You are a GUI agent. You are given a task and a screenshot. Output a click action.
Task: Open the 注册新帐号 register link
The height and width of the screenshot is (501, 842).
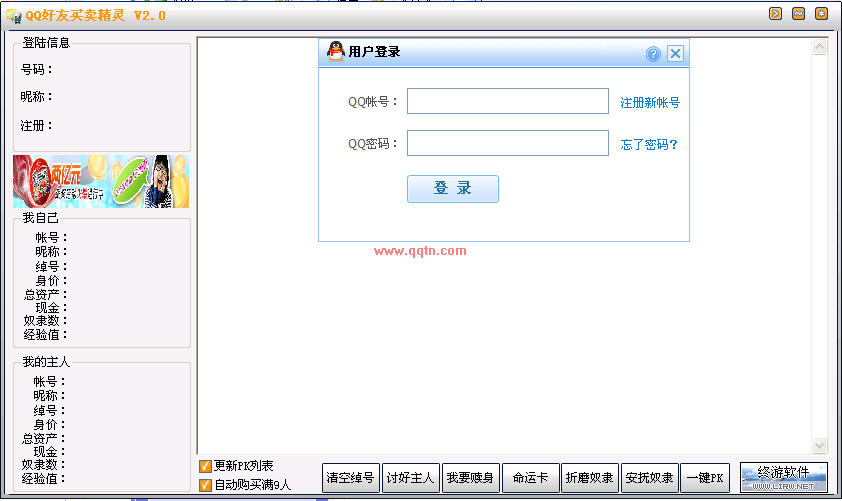coord(650,103)
